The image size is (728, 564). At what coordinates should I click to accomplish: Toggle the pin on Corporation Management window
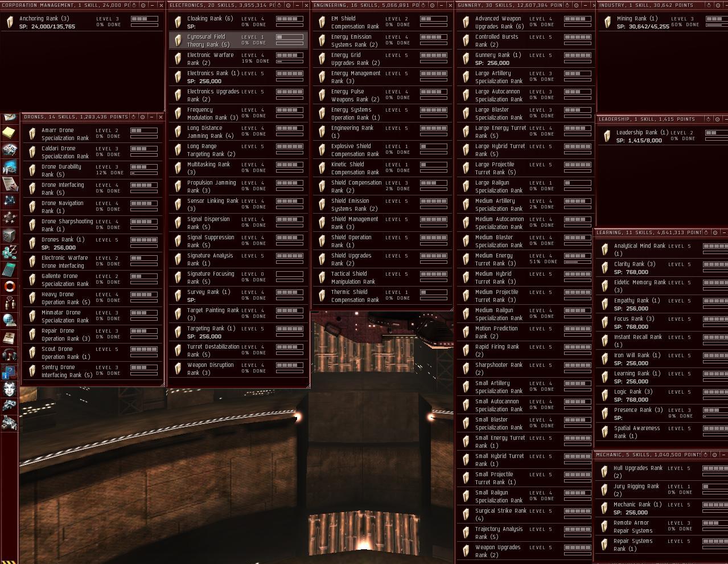point(134,5)
